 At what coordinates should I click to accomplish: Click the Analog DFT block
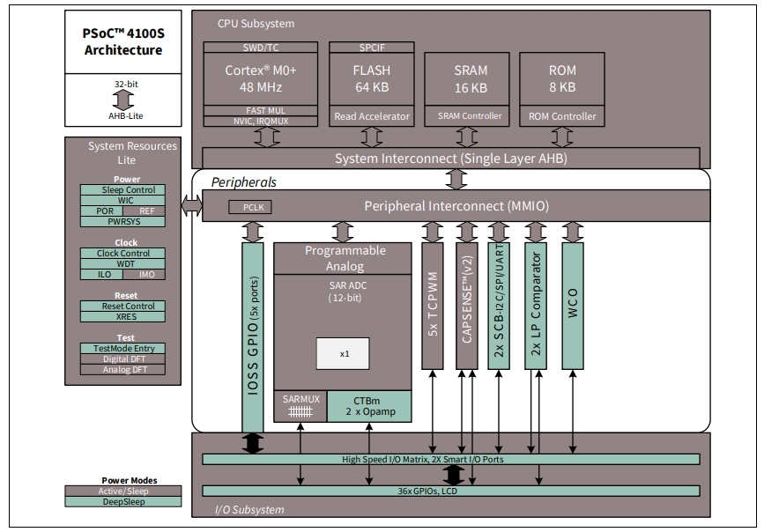point(122,369)
